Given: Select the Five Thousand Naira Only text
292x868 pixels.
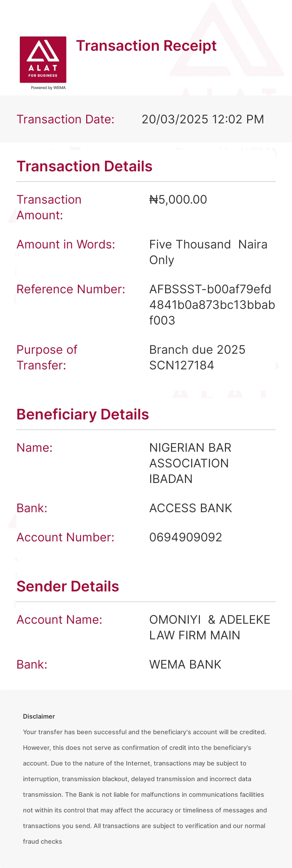Looking at the screenshot, I should pyautogui.click(x=209, y=252).
